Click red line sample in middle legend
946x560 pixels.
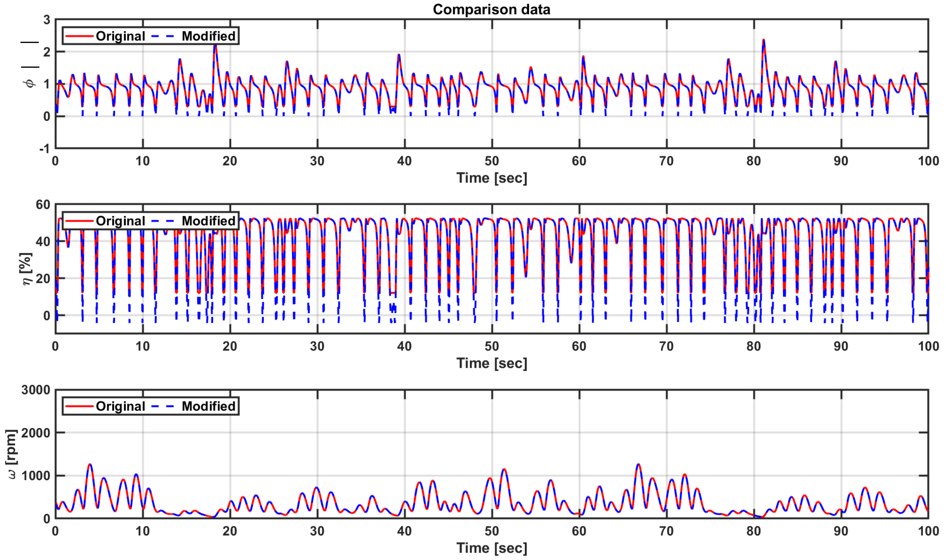79,221
